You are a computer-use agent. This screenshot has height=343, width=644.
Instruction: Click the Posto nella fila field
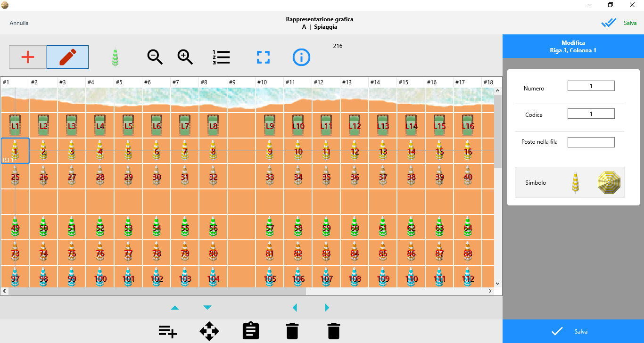click(x=591, y=142)
